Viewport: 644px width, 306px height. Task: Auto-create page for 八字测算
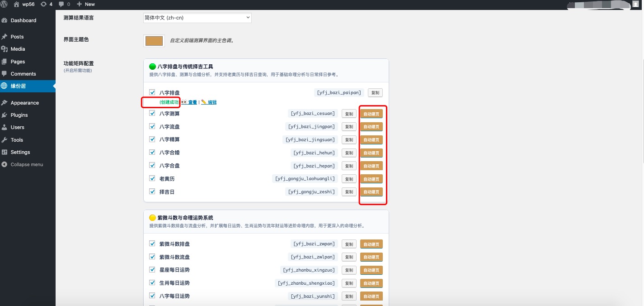coord(371,114)
